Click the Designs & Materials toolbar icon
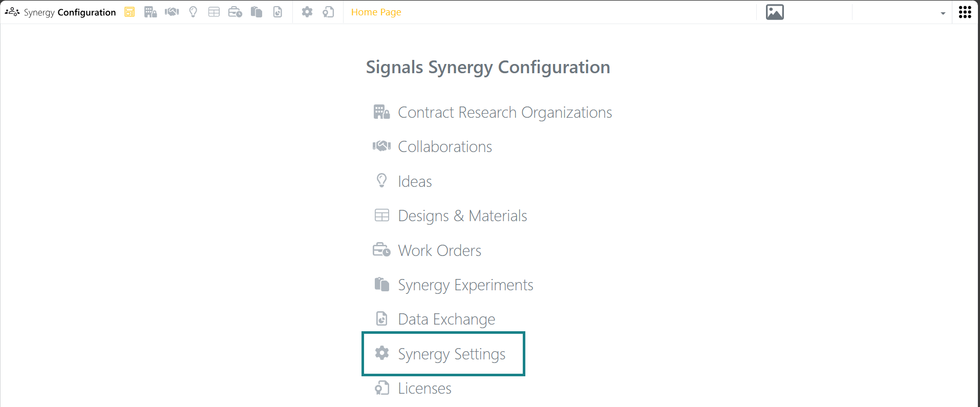The image size is (980, 407). tap(214, 12)
